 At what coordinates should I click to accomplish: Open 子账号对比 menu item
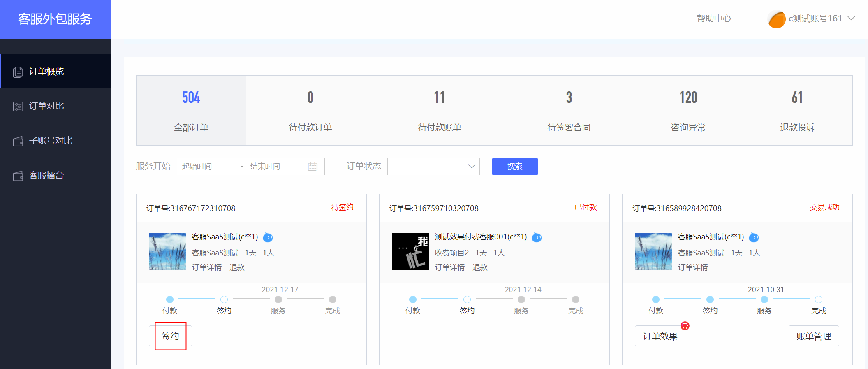click(x=56, y=140)
